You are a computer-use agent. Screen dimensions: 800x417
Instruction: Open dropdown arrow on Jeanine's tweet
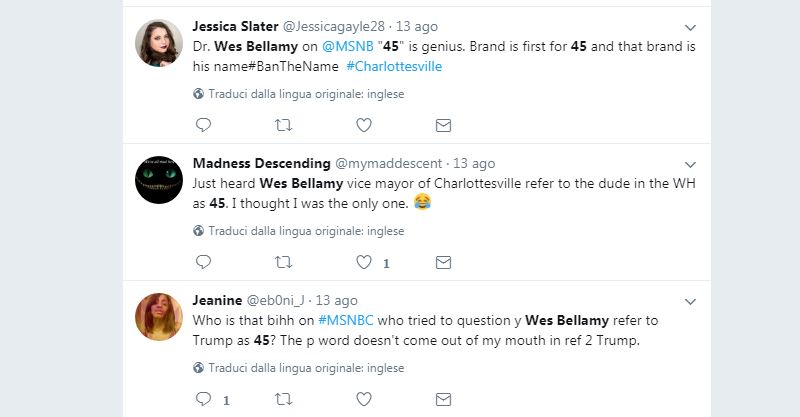[689, 300]
